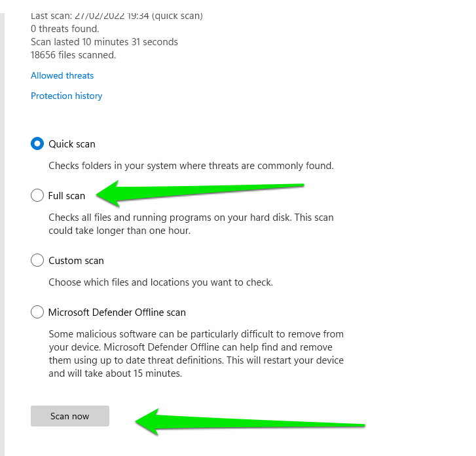This screenshot has height=456, width=476.
Task: Pick the Microsoft Defender Offline scan radio
Action: point(37,312)
